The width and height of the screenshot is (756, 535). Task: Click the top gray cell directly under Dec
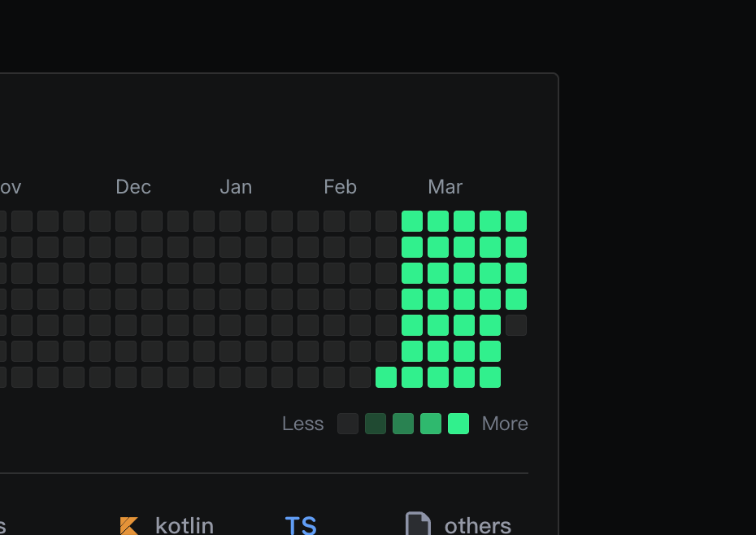126,221
